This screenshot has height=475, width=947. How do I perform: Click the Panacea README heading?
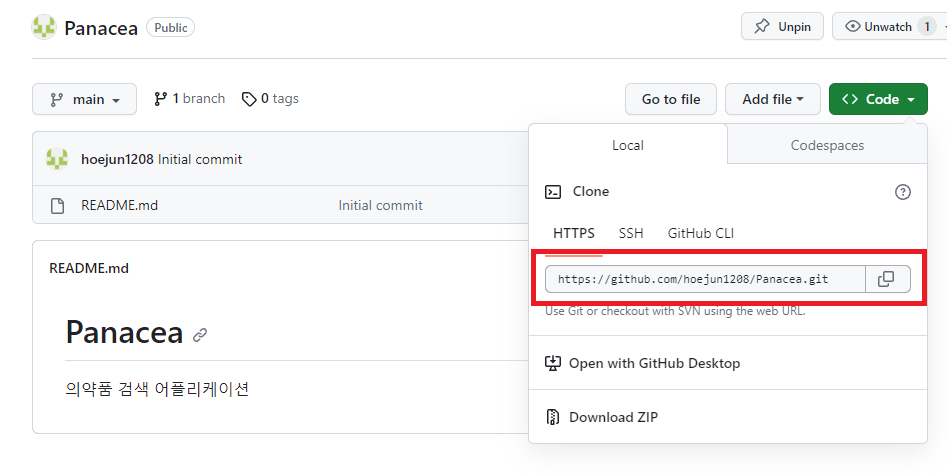[124, 332]
